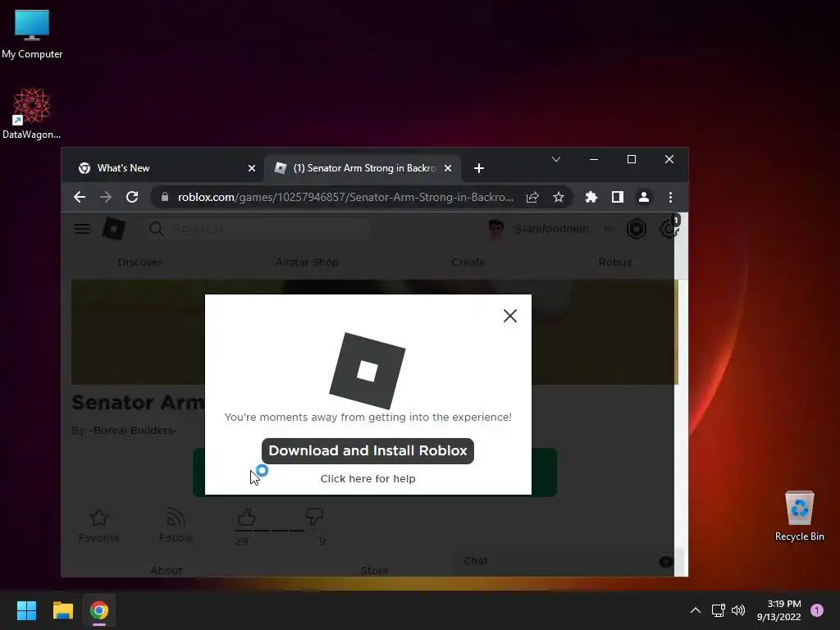The height and width of the screenshot is (630, 840).
Task: Open the notification count badge
Action: click(x=817, y=610)
